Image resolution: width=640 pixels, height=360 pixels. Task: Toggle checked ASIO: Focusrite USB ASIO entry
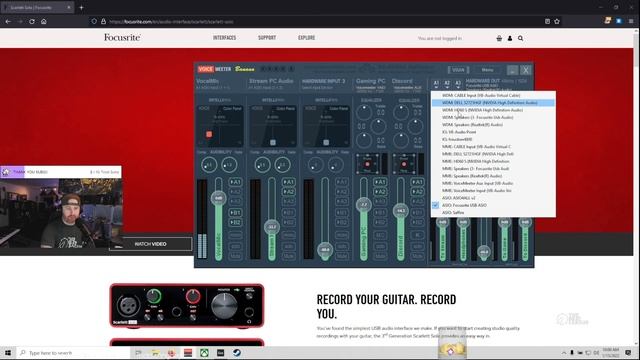pos(493,205)
